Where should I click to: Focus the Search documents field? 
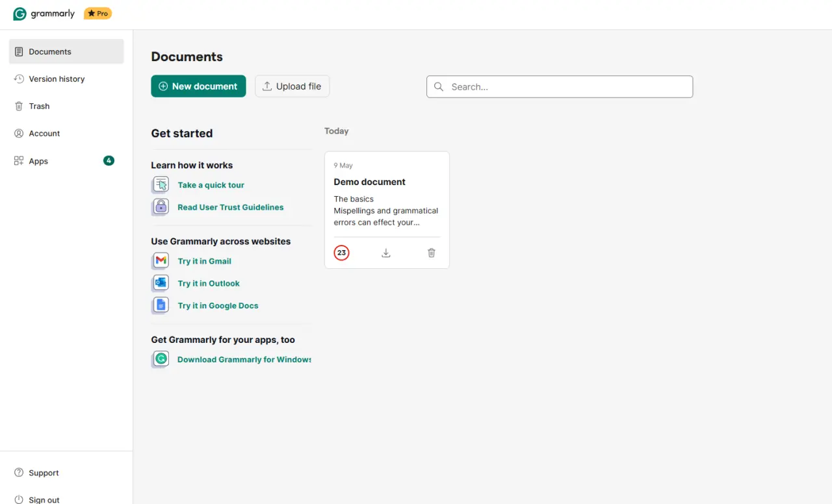click(x=560, y=86)
